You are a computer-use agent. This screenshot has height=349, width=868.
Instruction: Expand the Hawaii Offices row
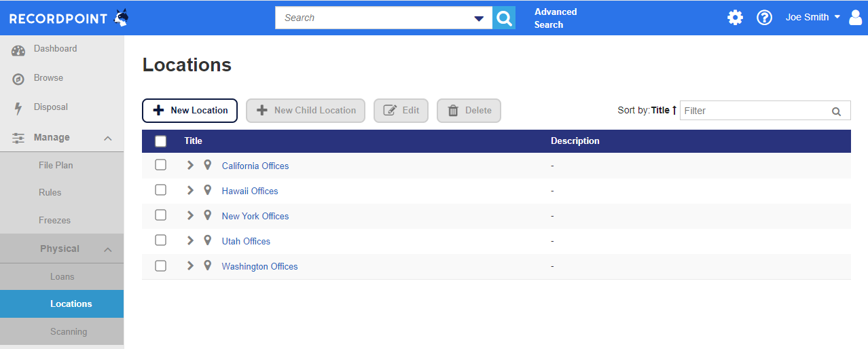[190, 190]
